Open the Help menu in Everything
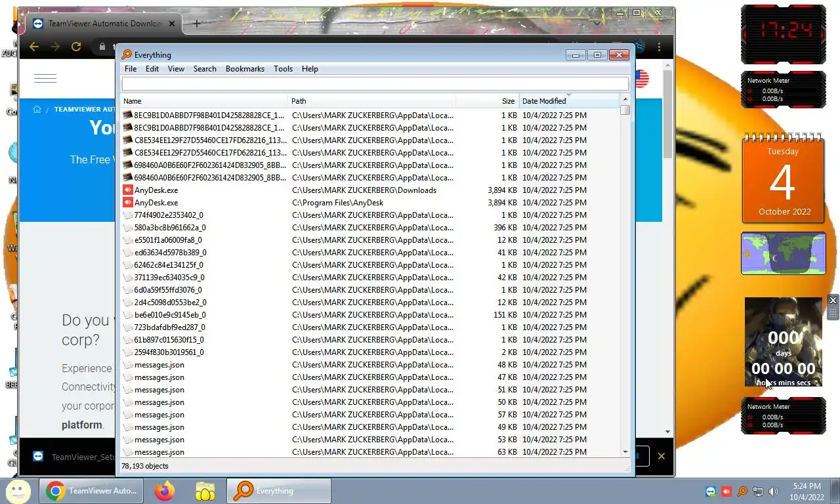Screen dimensions: 840x504 (x=310, y=69)
